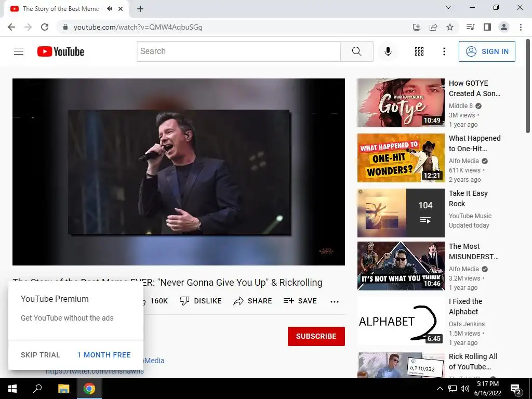Open the taskbar clock 5:17 PM
This screenshot has width=532, height=399.
pyautogui.click(x=487, y=389)
